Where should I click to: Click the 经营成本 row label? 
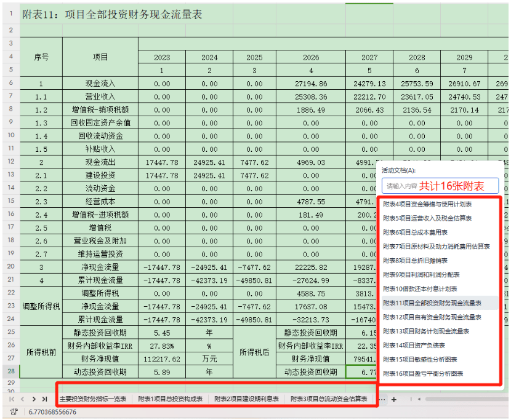coord(100,202)
